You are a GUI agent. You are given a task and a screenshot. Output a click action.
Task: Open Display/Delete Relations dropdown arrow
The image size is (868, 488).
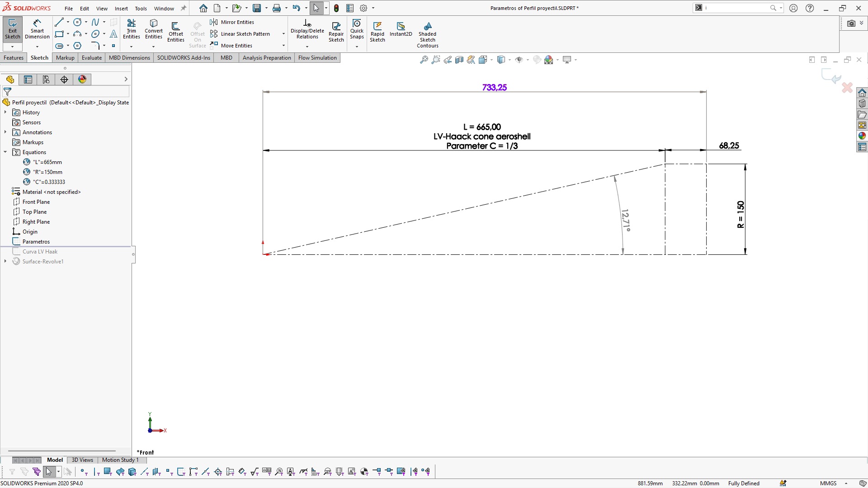307,47
